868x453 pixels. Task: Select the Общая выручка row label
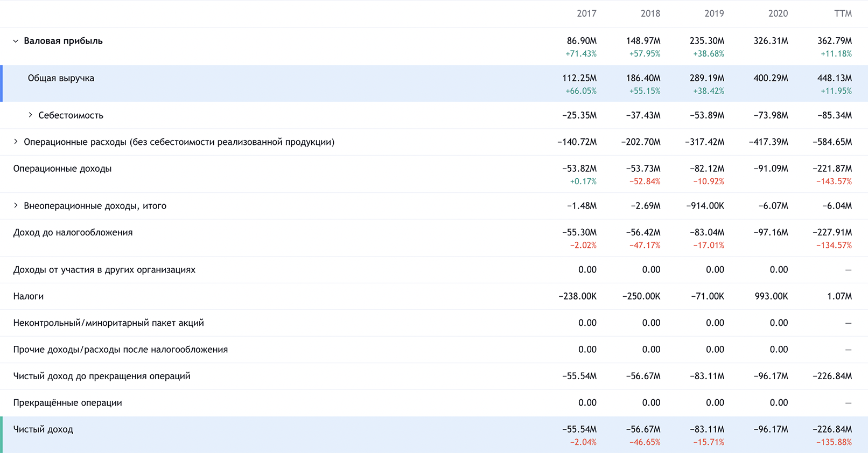[61, 78]
